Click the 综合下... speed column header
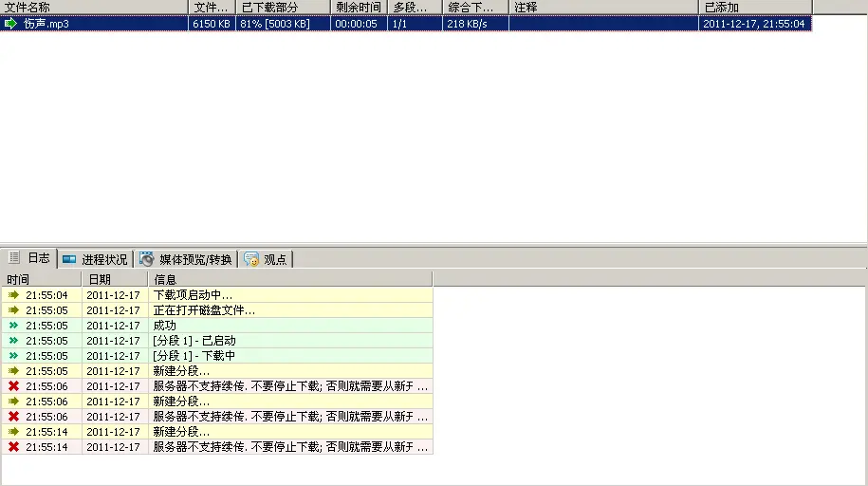The width and height of the screenshot is (868, 486). (x=475, y=8)
